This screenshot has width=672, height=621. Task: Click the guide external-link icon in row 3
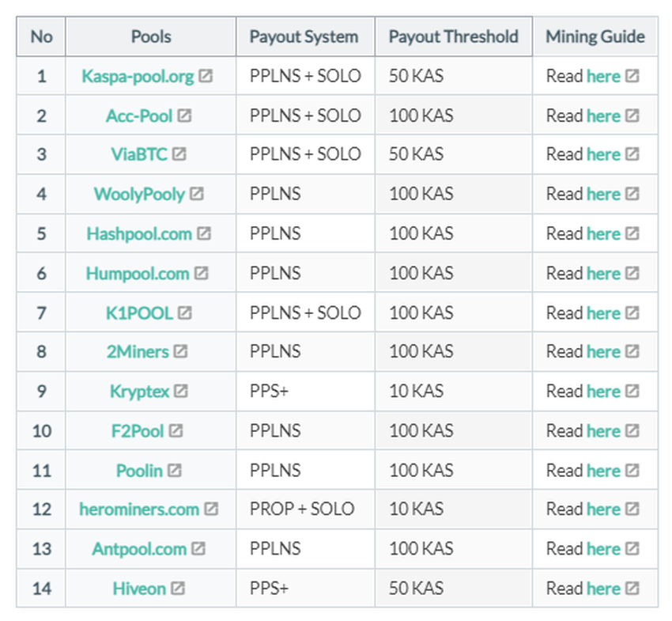632,154
